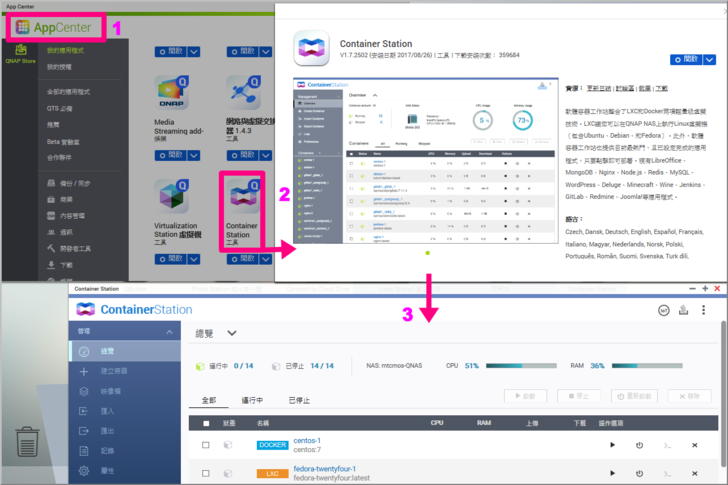The height and width of the screenshot is (485, 728).
Task: Expand the 總覽 dropdown chevron
Action: point(232,333)
